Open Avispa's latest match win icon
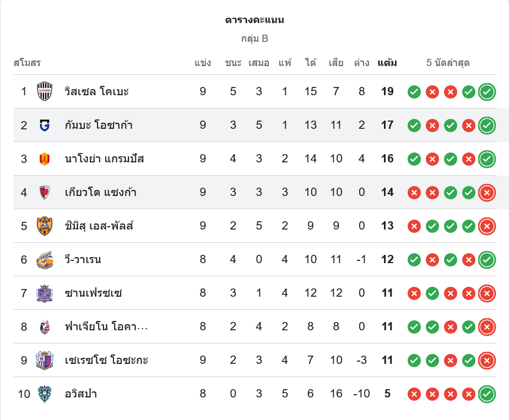The height and width of the screenshot is (420, 509). [486, 394]
